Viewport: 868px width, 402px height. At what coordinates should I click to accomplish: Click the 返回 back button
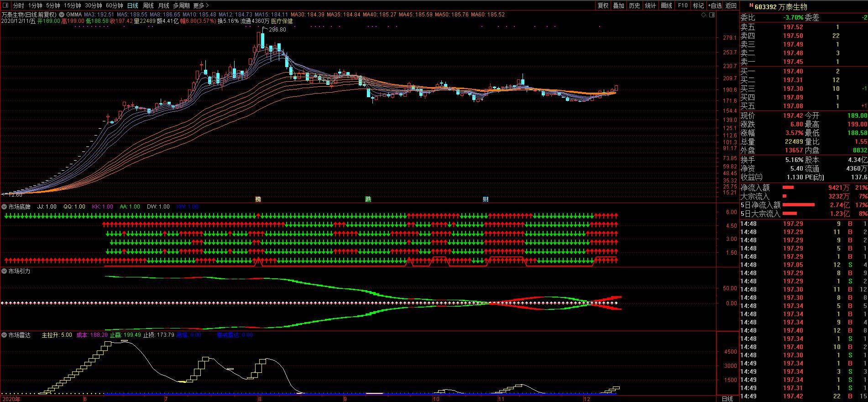point(731,5)
